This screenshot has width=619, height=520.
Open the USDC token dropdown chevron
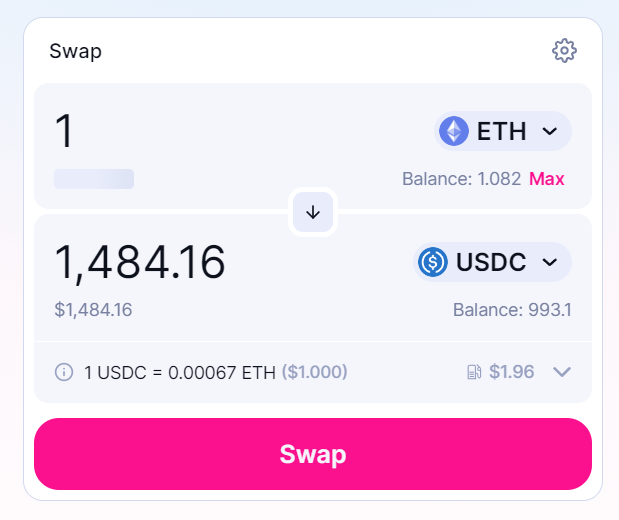[549, 262]
